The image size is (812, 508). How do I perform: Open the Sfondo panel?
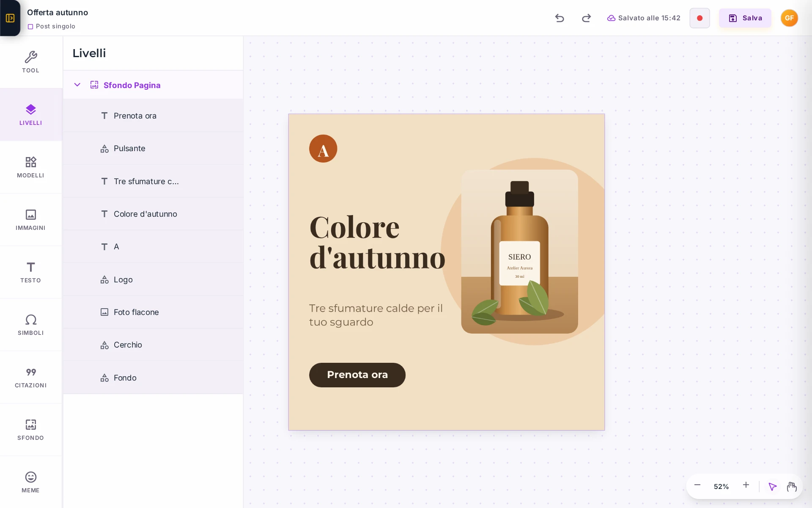(30, 430)
